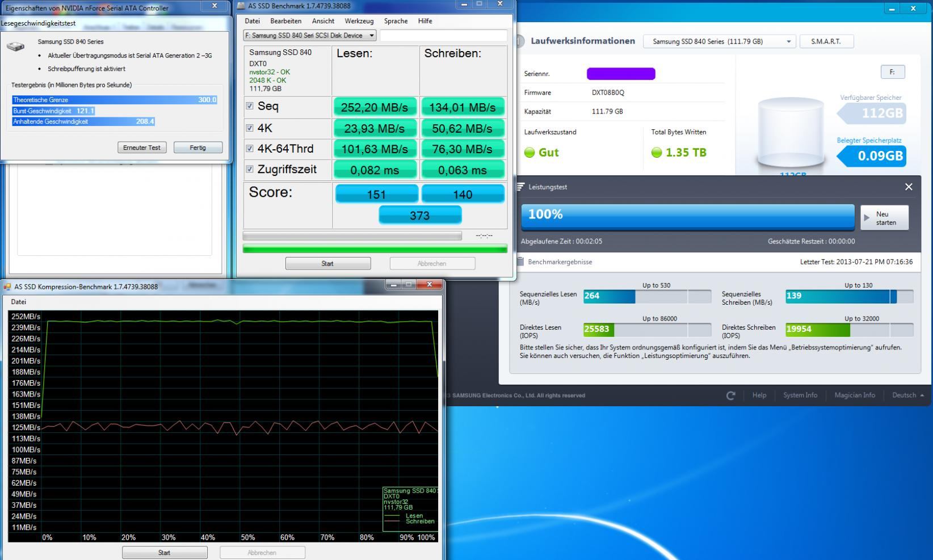The width and height of the screenshot is (933, 560).
Task: Open the Bearbeiten menu
Action: click(285, 21)
